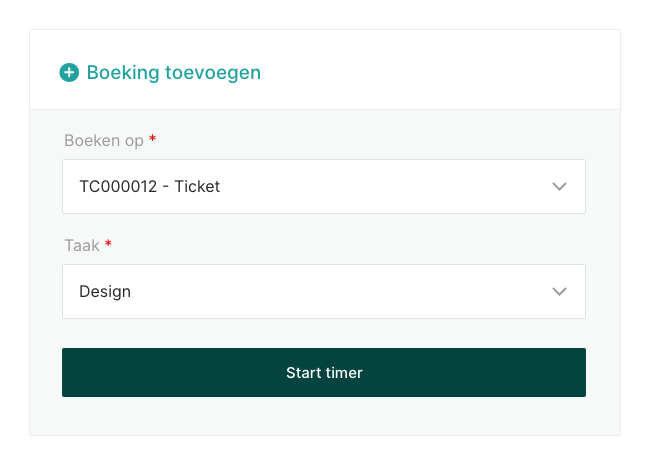
Task: Focus the combo box showing TC000012 - Ticket
Action: point(323,186)
